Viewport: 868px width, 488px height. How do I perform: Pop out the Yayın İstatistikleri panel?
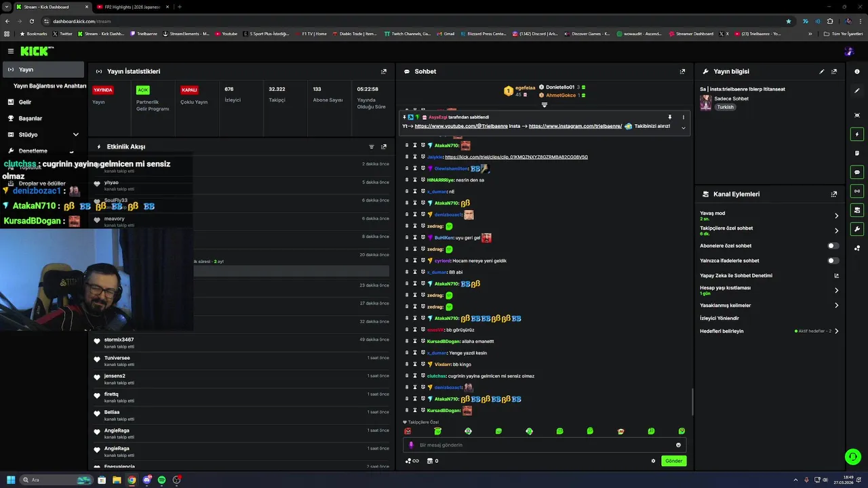point(384,71)
